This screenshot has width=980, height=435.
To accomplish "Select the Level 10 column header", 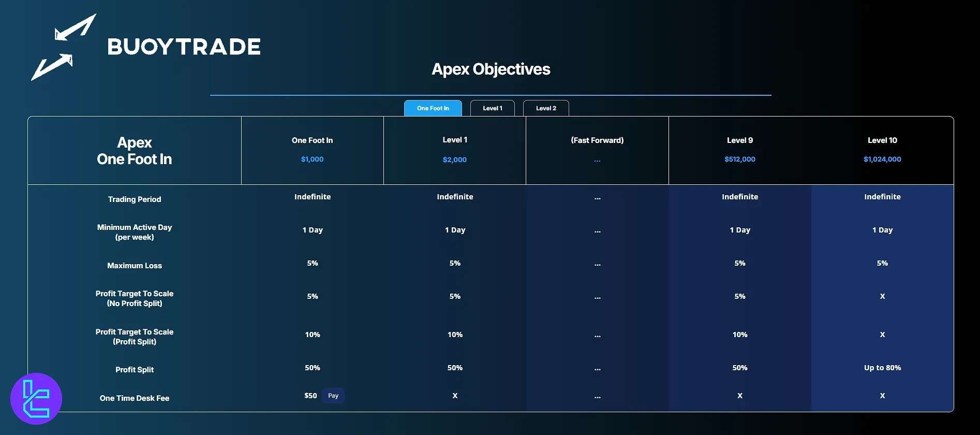I will coord(882,140).
